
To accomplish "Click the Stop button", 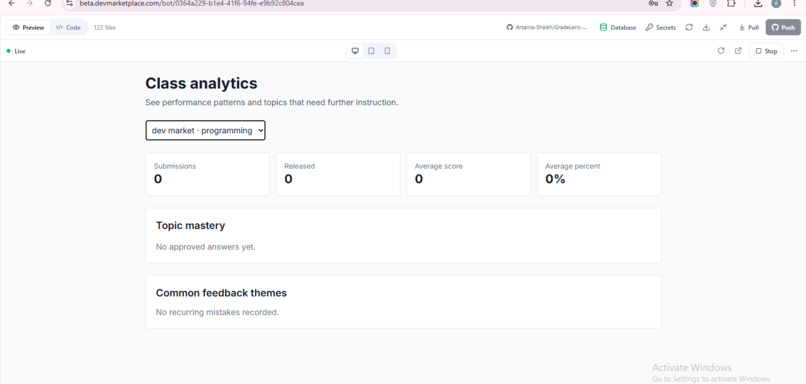I will [x=766, y=51].
